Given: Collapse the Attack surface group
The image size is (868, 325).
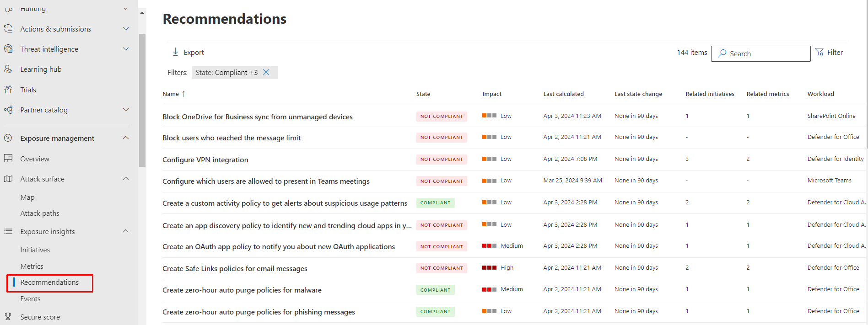Looking at the screenshot, I should pyautogui.click(x=126, y=179).
